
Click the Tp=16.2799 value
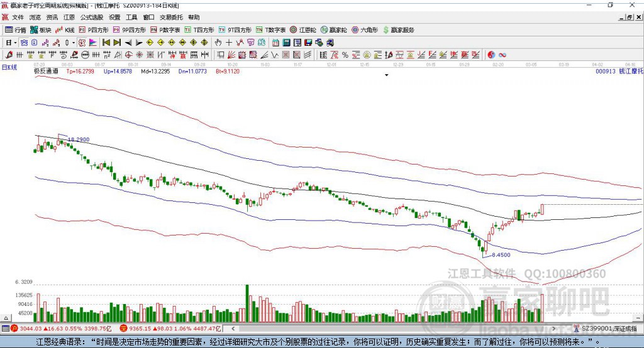point(80,71)
